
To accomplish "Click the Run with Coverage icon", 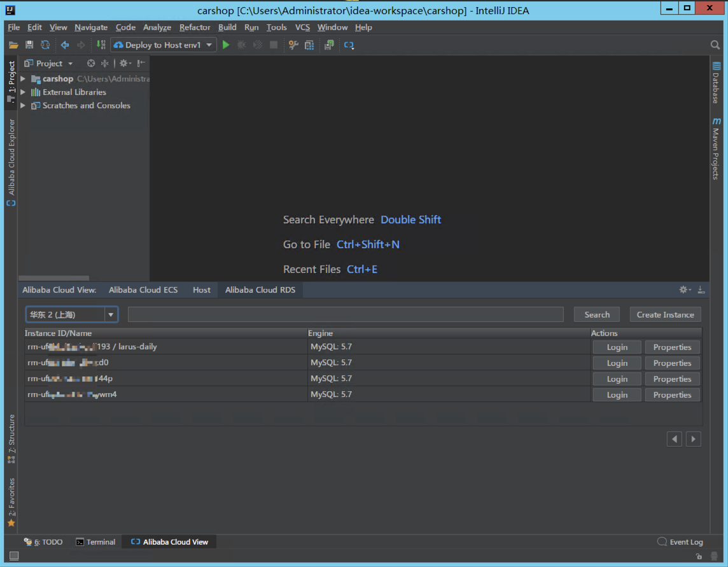I will [x=258, y=45].
